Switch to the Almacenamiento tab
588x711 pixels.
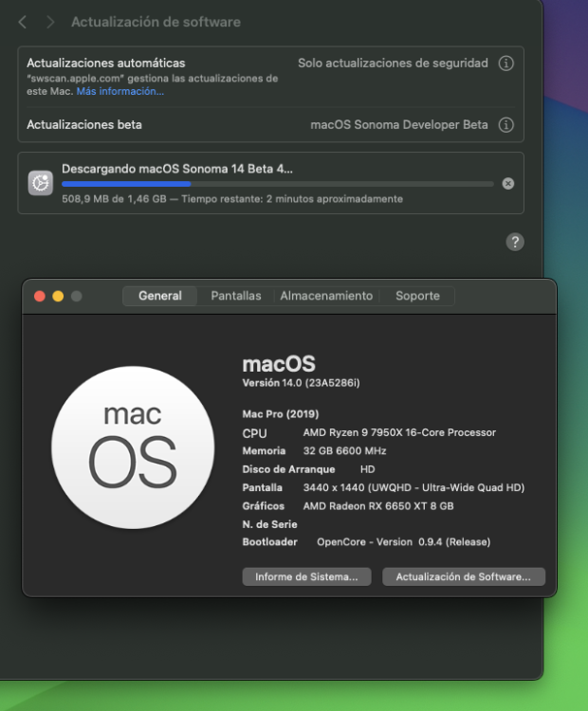326,296
